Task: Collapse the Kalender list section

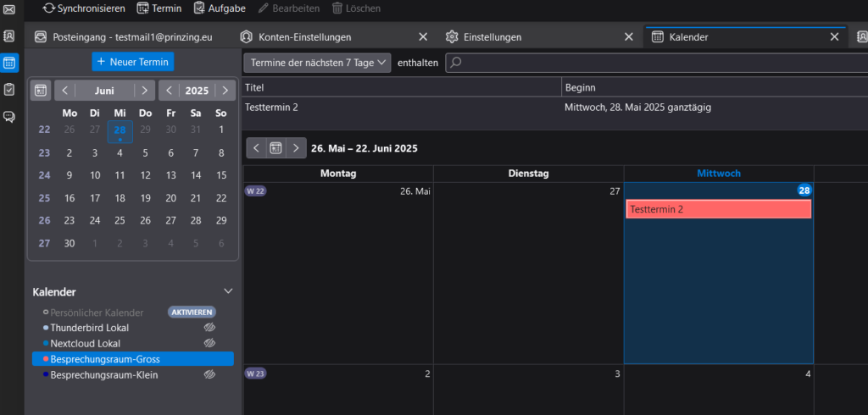Action: (227, 291)
